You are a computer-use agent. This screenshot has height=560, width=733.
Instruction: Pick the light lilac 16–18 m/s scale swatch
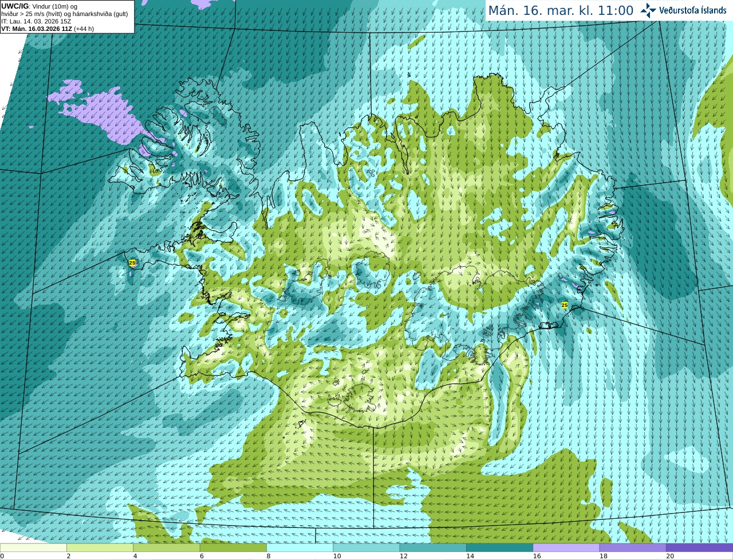pyautogui.click(x=566, y=548)
